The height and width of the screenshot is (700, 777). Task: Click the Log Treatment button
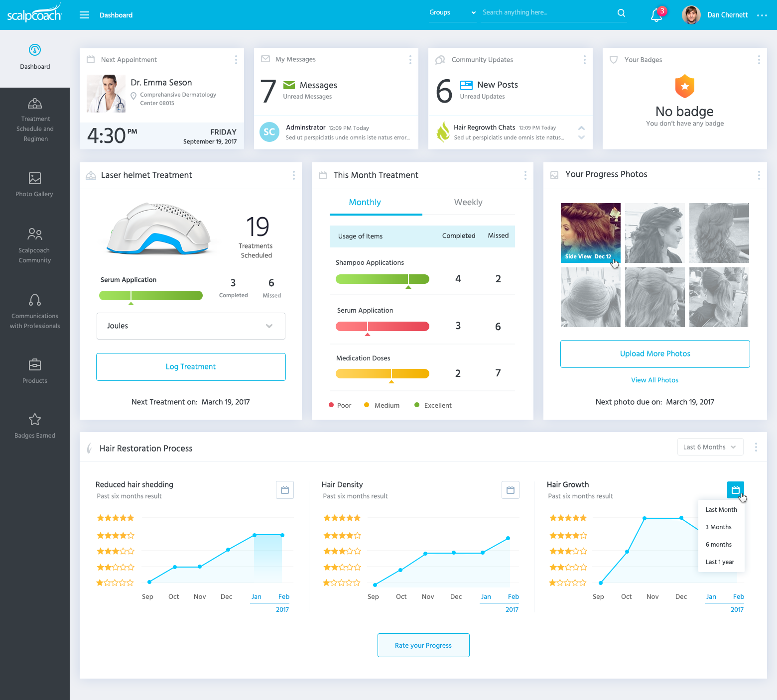coord(191,367)
